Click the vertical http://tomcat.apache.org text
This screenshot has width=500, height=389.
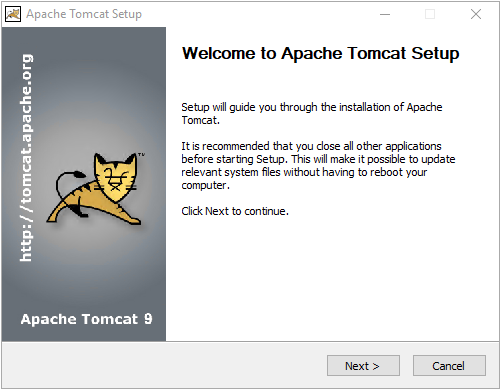click(26, 158)
